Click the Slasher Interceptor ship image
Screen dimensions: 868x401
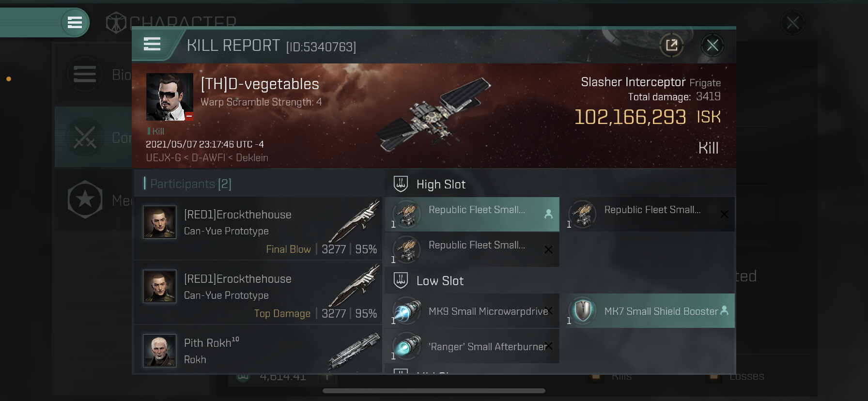433,114
